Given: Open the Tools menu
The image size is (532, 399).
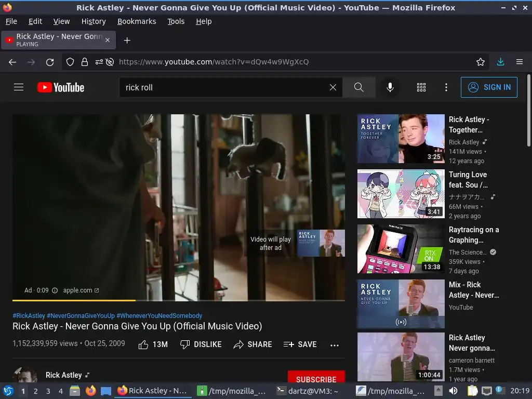Looking at the screenshot, I should click(176, 21).
